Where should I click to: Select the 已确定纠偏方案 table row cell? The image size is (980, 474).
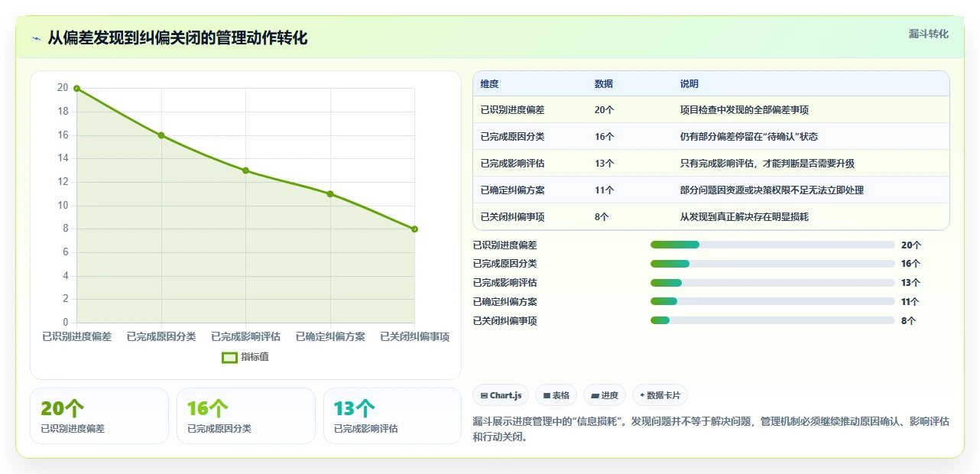tap(513, 190)
